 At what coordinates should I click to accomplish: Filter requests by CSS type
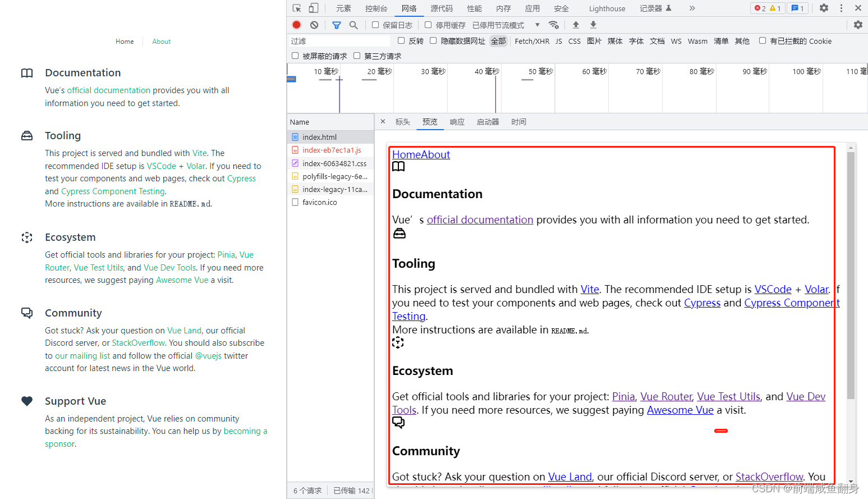coord(575,41)
